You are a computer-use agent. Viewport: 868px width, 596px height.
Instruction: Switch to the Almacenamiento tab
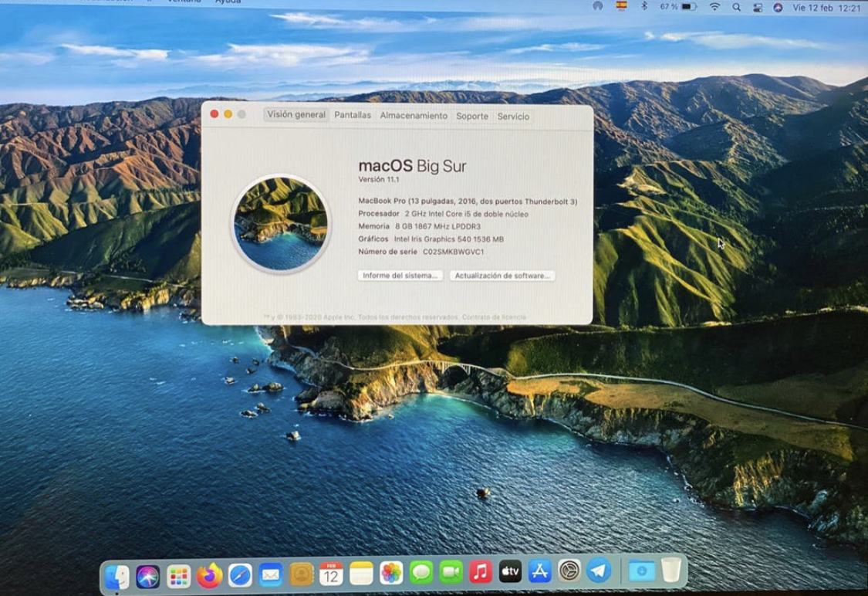coord(414,116)
